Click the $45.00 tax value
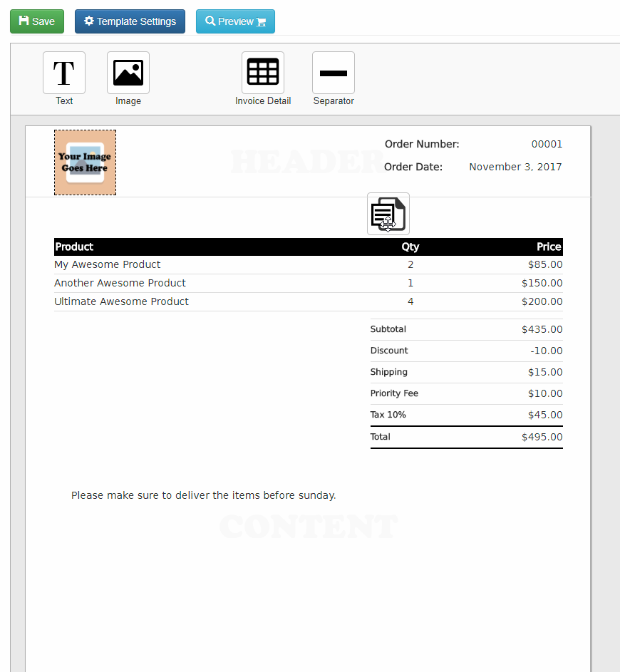620x672 pixels. tap(545, 415)
